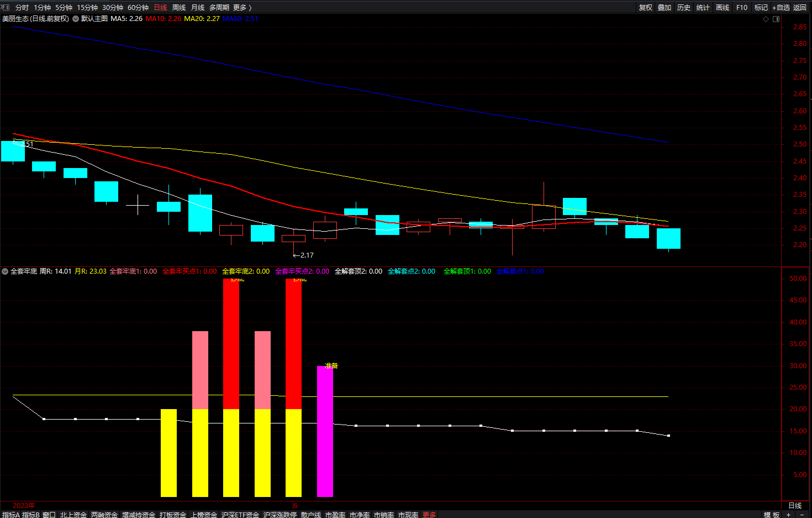Add stock with +自选 button
This screenshot has height=518, width=812.
781,7
